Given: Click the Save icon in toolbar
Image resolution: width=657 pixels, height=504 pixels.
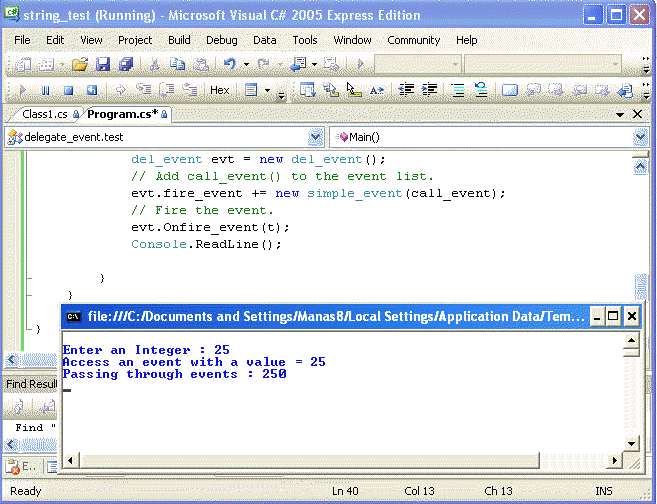Looking at the screenshot, I should 104,64.
